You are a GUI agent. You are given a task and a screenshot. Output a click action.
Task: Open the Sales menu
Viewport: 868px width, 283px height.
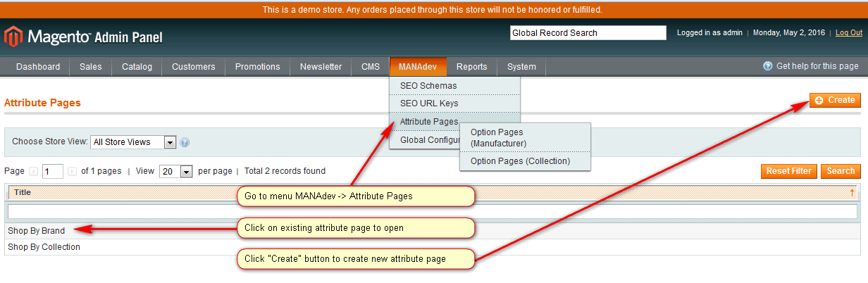pos(91,67)
